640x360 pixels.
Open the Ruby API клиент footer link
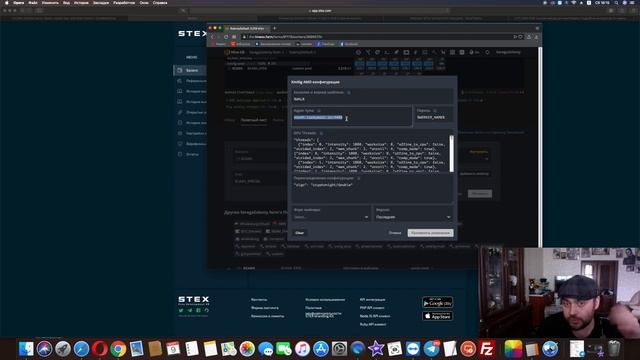(x=373, y=324)
